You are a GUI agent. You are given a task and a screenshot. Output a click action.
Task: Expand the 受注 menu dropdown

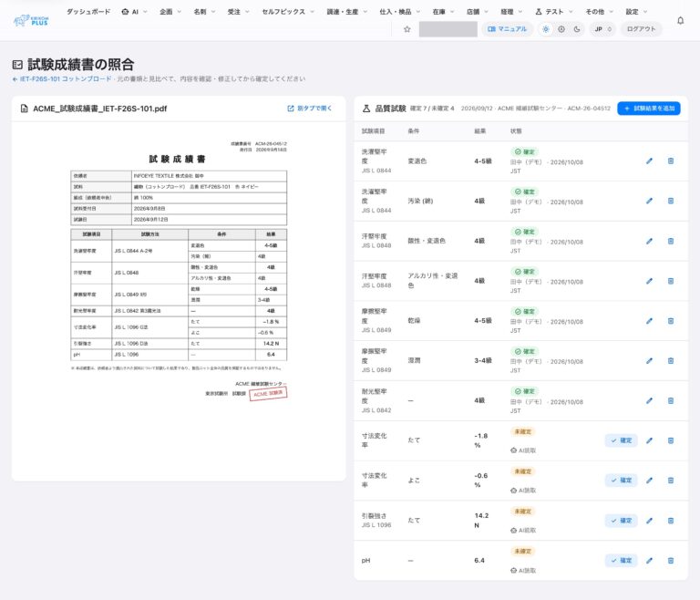click(238, 12)
